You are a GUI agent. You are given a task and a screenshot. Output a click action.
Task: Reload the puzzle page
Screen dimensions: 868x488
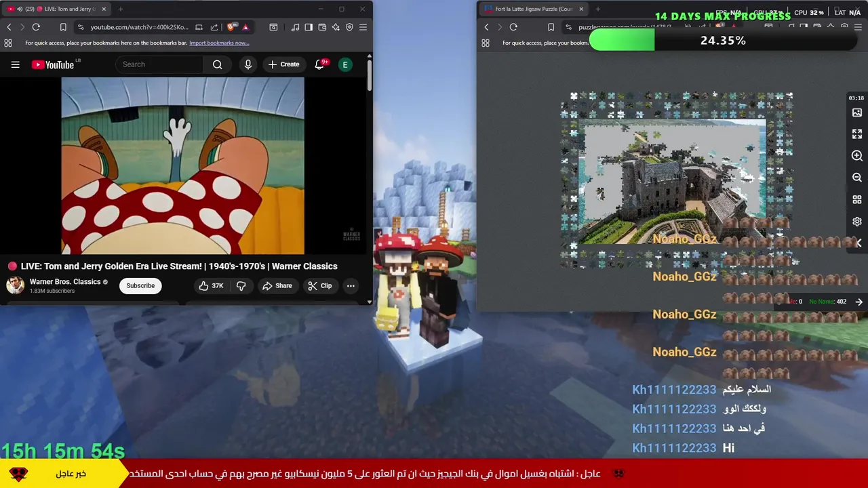[513, 27]
